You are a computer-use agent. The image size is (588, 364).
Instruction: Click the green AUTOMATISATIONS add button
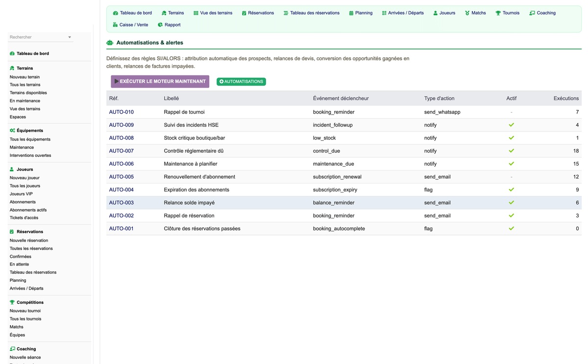click(241, 82)
